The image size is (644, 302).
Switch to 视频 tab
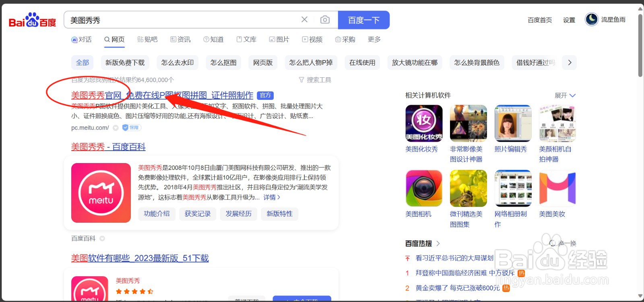(312, 39)
